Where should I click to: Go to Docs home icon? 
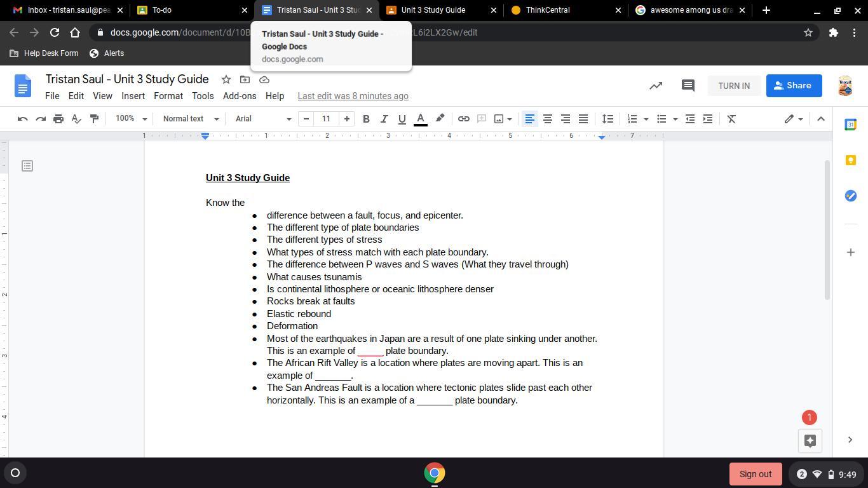[x=23, y=86]
